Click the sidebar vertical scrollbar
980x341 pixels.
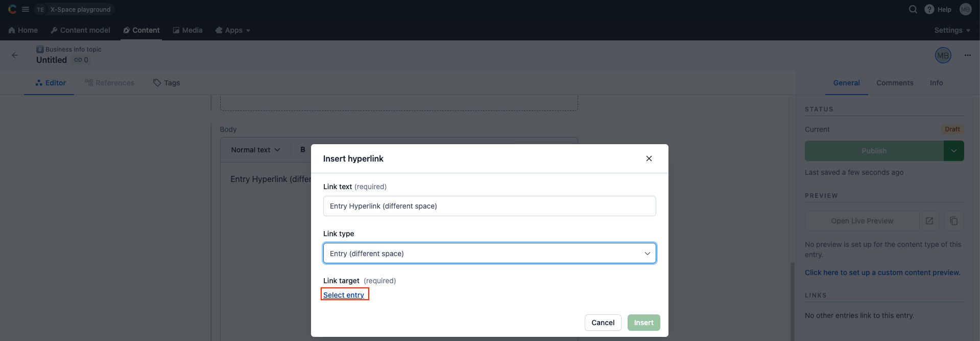point(793,302)
